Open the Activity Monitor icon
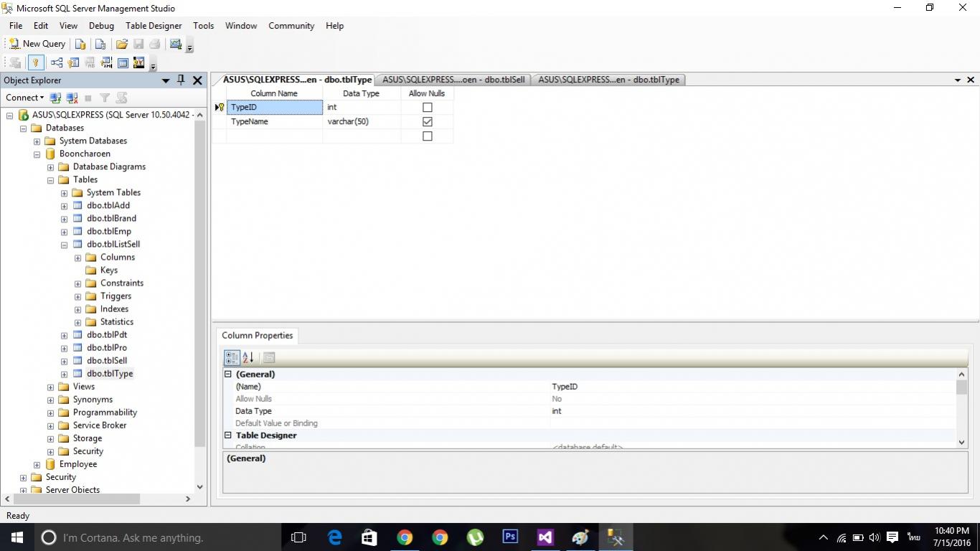The height and width of the screenshot is (551, 980). (175, 44)
